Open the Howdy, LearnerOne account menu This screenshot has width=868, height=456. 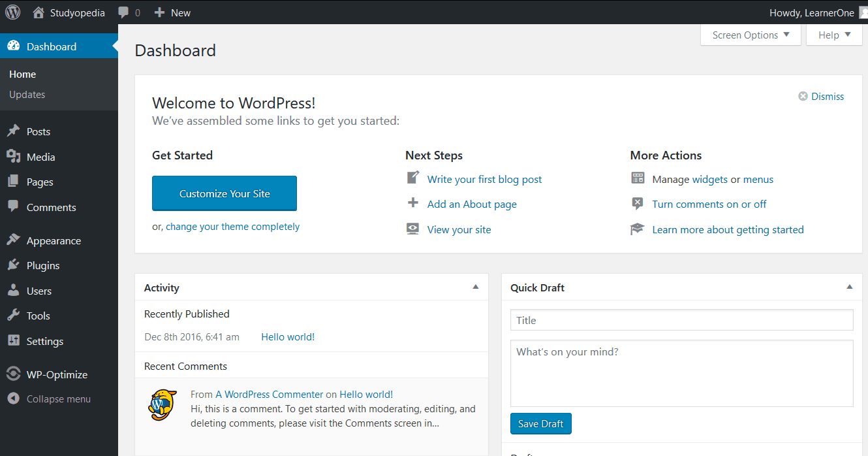click(x=812, y=12)
